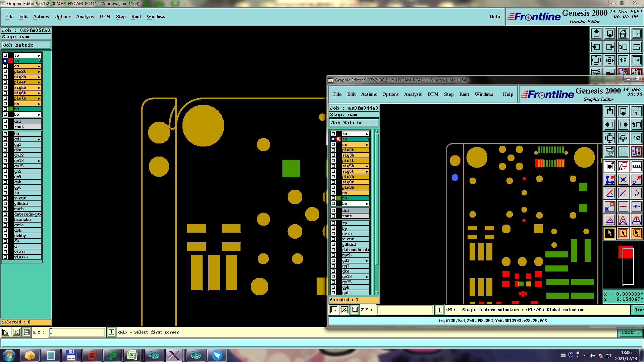Image resolution: width=644 pixels, height=362 pixels.
Task: Click the home view icon in front window
Action: pos(637,111)
